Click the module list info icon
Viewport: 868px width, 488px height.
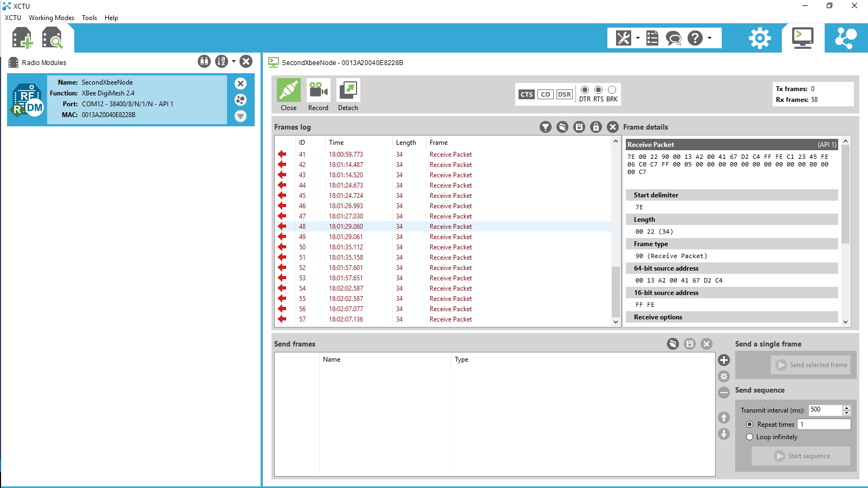(204, 61)
